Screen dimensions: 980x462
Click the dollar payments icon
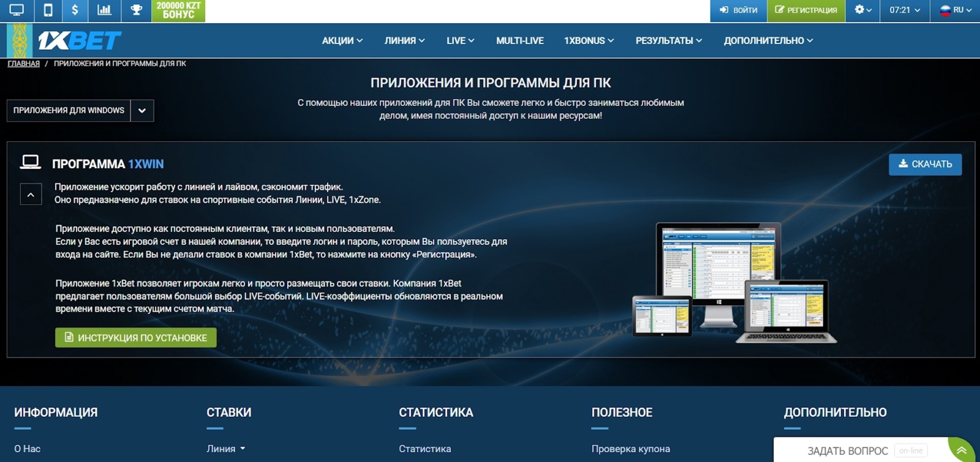pyautogui.click(x=75, y=10)
